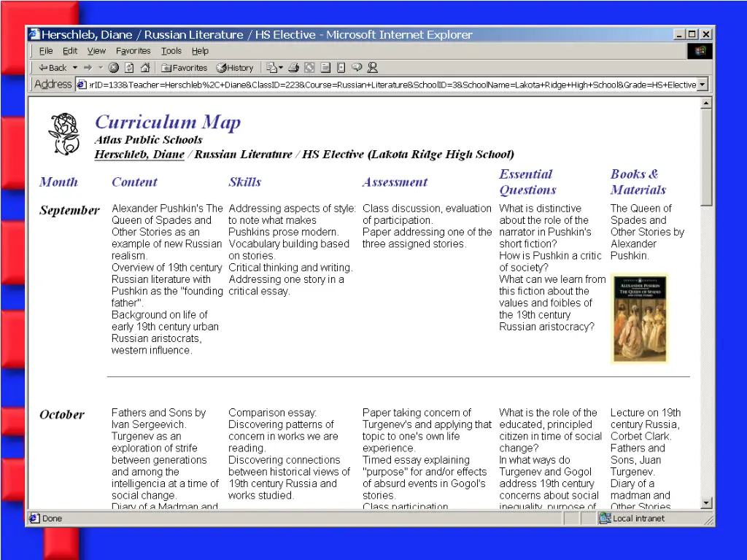This screenshot has height=560, width=747.
Task: Click the Forward arrow button
Action: [x=88, y=68]
